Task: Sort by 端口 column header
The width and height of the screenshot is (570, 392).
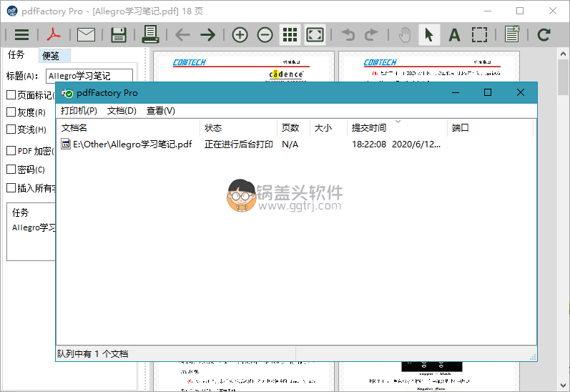Action: coord(490,128)
